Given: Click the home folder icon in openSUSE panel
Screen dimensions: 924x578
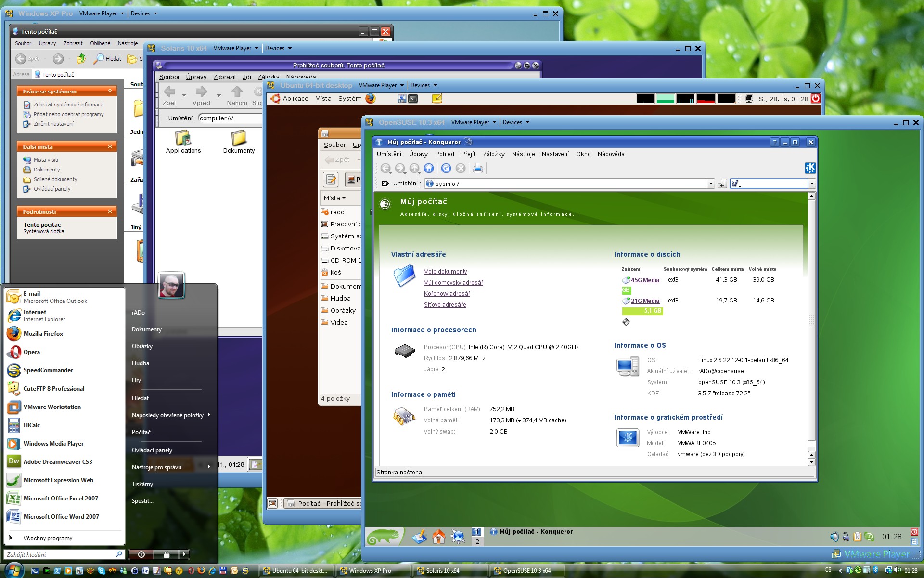Looking at the screenshot, I should (x=438, y=536).
